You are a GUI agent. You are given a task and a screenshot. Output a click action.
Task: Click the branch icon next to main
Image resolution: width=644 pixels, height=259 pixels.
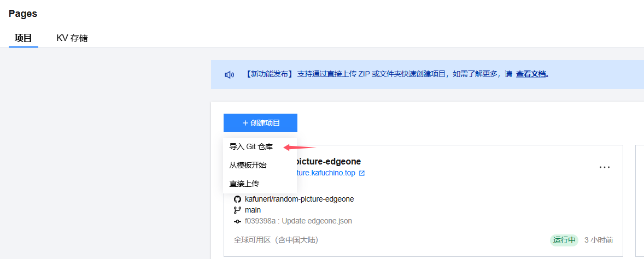coord(237,210)
